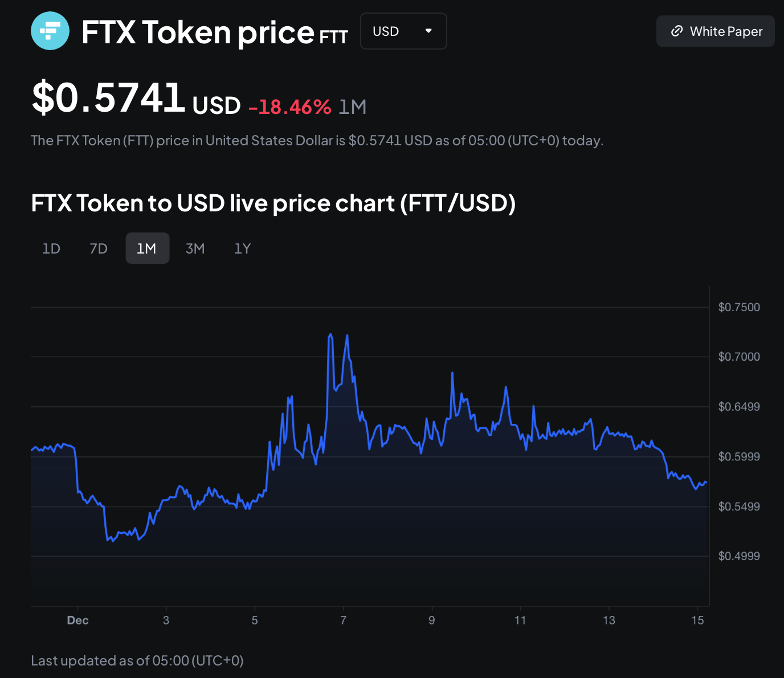
Task: Open the USD currency dropdown
Action: pos(403,31)
